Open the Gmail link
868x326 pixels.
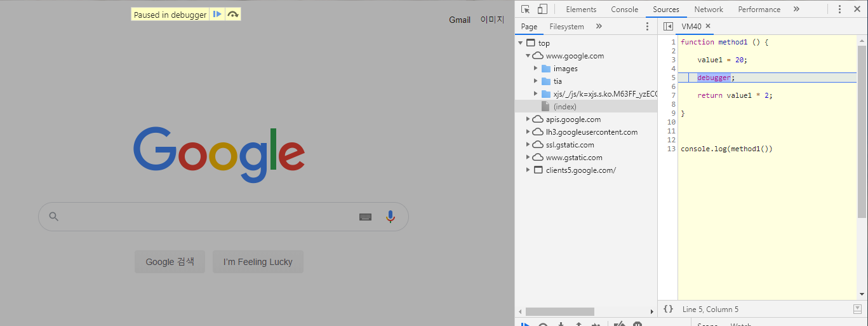coord(460,20)
